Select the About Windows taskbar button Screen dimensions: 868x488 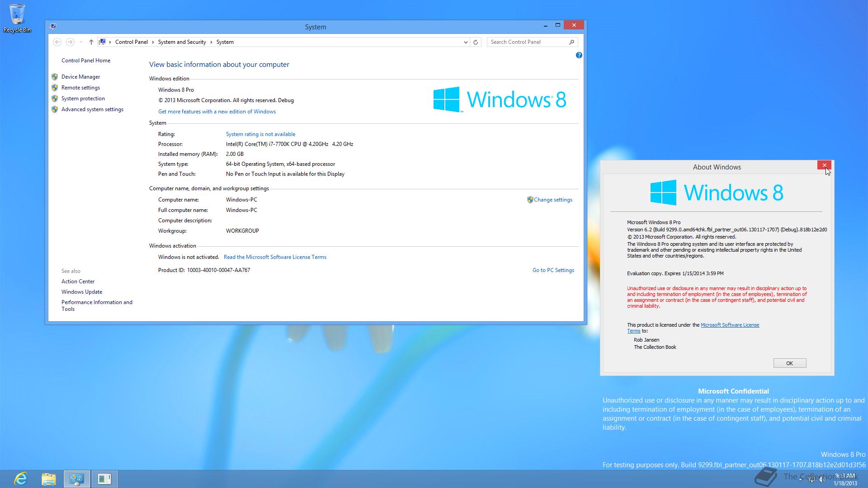104,479
